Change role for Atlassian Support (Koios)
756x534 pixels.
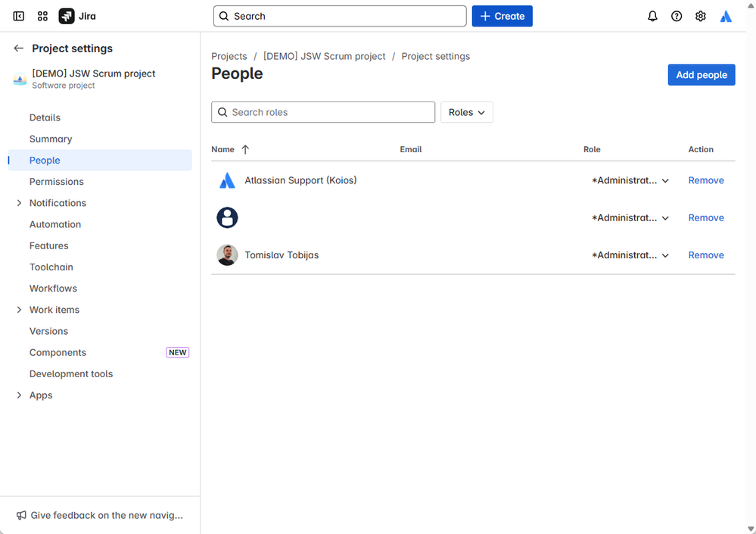[630, 180]
